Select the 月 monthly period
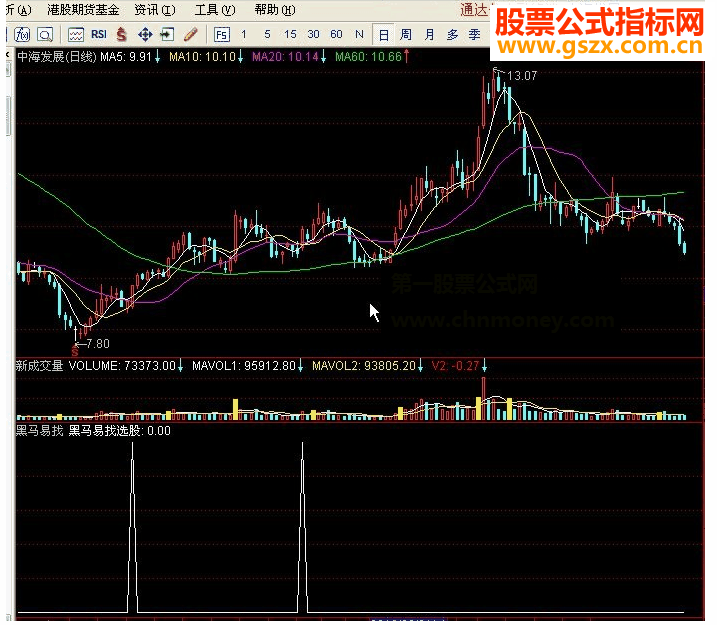The width and height of the screenshot is (717, 625). tap(429, 34)
